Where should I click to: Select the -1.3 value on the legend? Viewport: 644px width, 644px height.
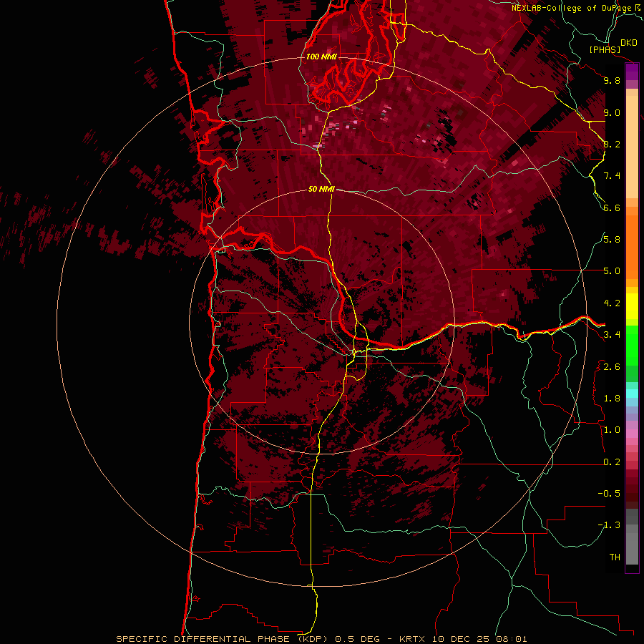coord(609,525)
